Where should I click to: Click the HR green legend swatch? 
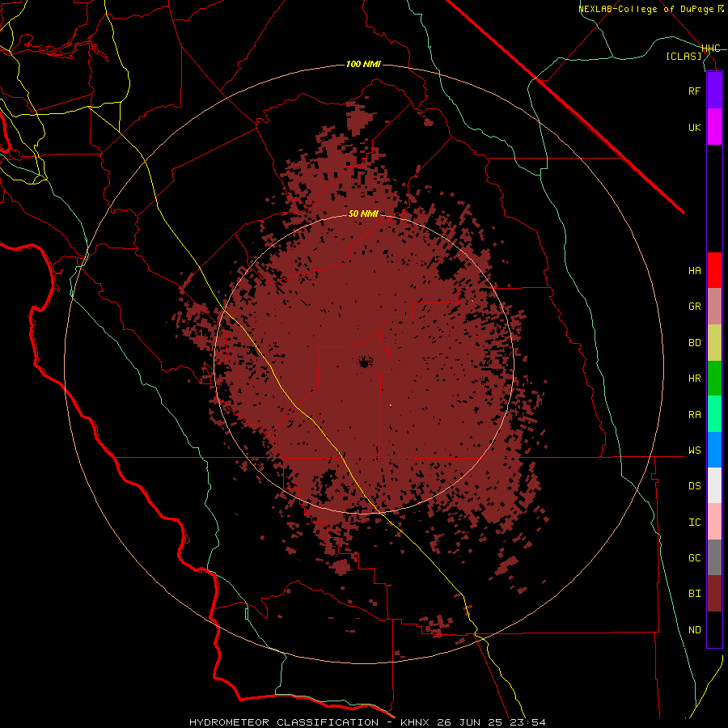[714, 379]
